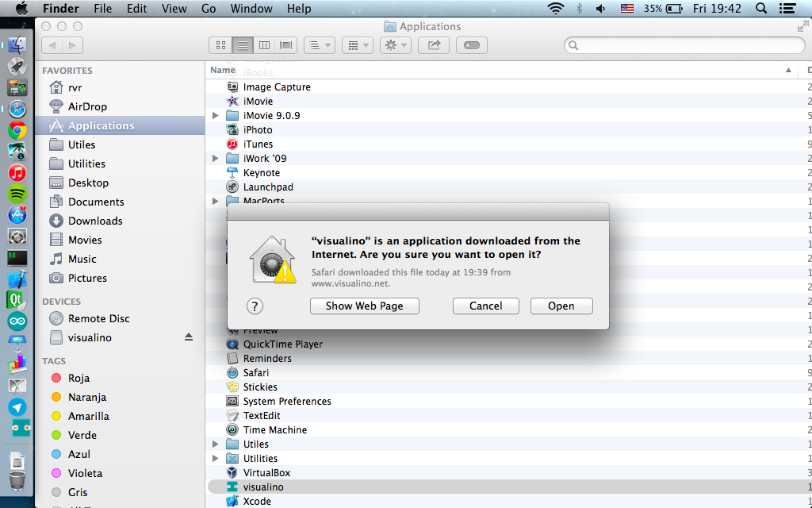Launch Launchpad rocket icon in the Dock
This screenshot has height=508, width=812.
(17, 67)
